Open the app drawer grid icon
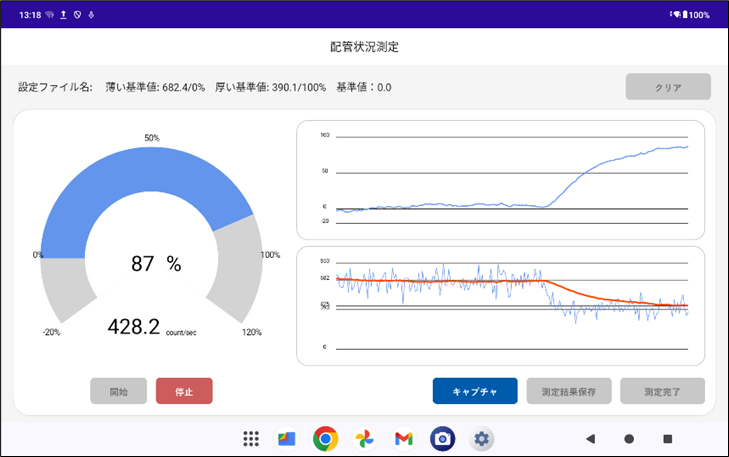The height and width of the screenshot is (457, 729). 251,438
